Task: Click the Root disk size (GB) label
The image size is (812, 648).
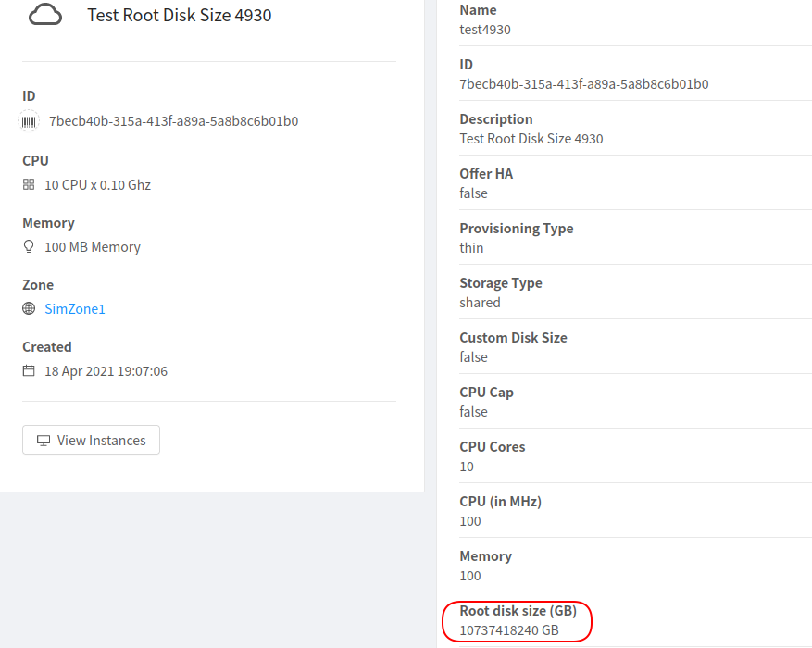Action: 518,611
